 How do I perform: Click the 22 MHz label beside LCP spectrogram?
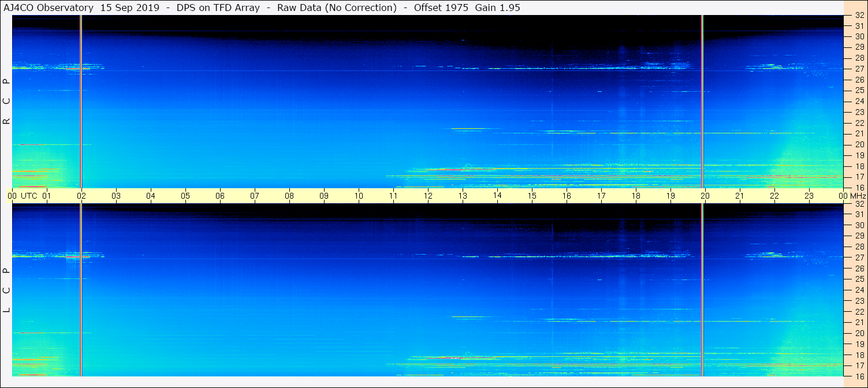(x=859, y=312)
